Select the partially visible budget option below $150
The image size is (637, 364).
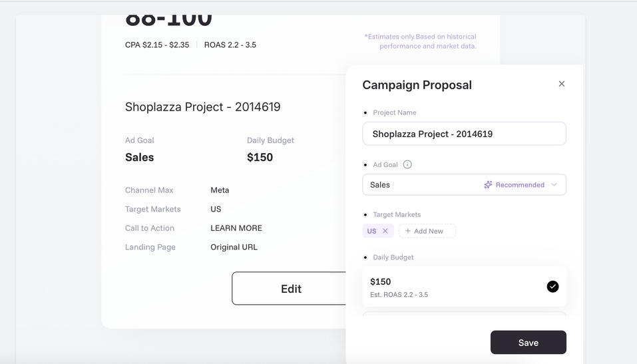[x=464, y=313]
